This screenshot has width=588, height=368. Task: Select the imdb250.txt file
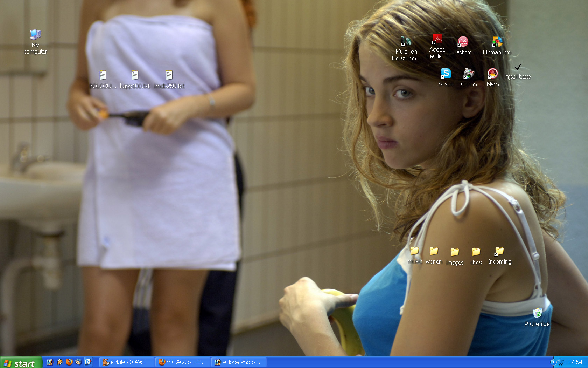(x=169, y=75)
